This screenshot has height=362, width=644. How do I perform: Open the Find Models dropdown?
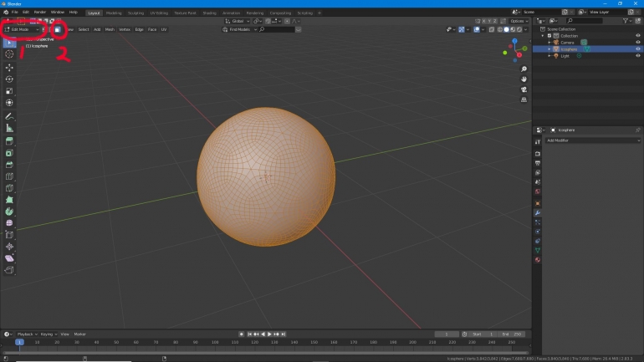[239, 29]
